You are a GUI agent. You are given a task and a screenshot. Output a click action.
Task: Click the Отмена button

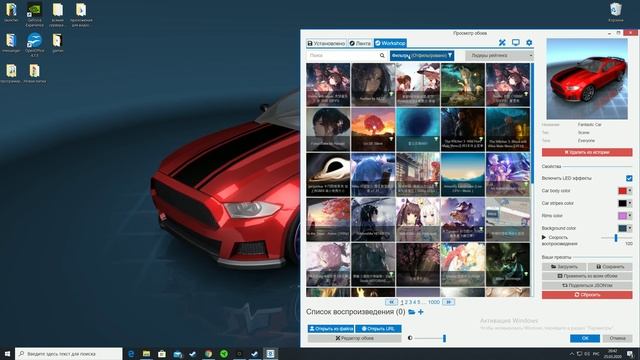pyautogui.click(x=617, y=338)
